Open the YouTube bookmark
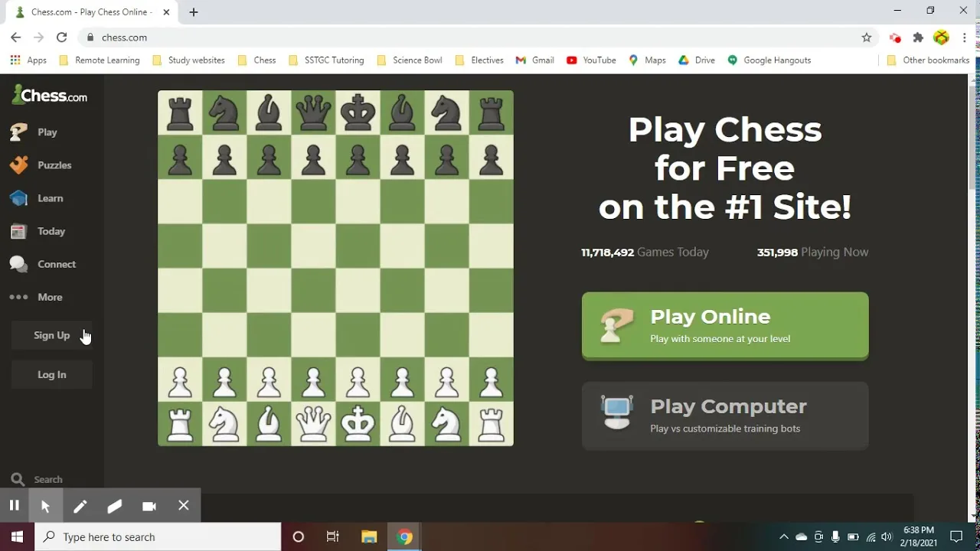The height and width of the screenshot is (551, 980). [x=591, y=60]
